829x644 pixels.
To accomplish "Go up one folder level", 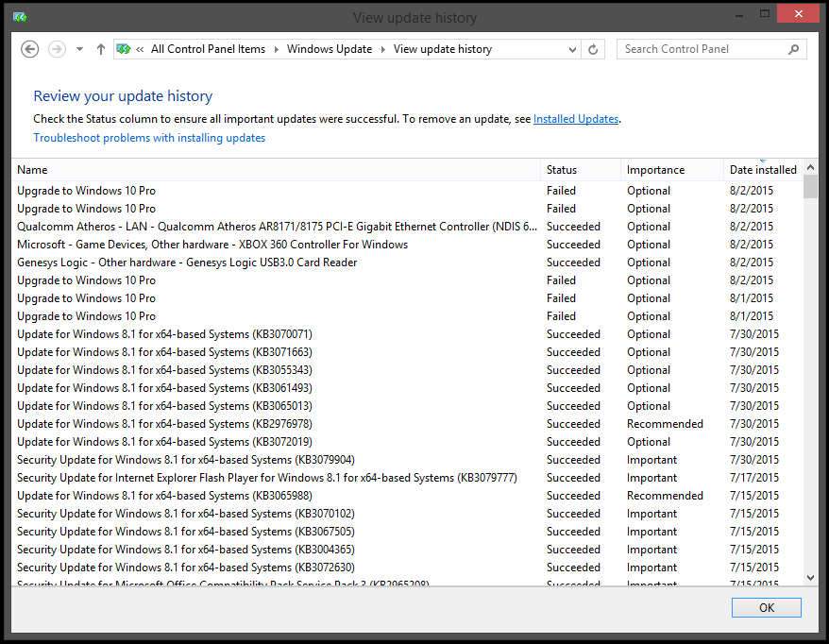I will tap(100, 49).
